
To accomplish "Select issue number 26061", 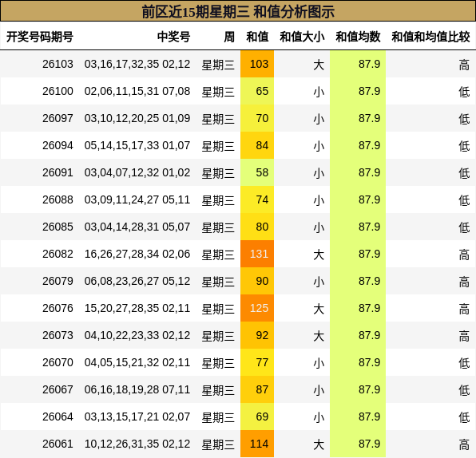I will [58, 444].
